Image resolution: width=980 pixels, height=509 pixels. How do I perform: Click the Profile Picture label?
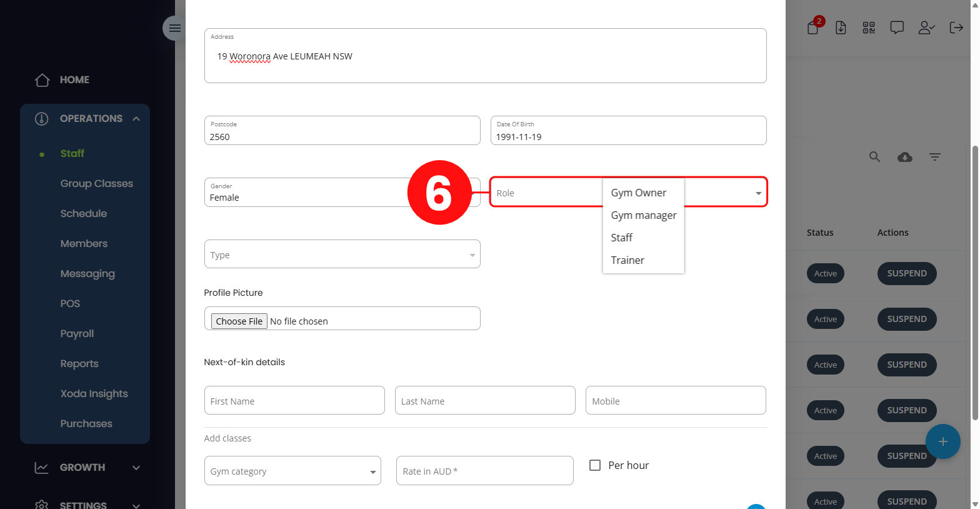click(233, 293)
